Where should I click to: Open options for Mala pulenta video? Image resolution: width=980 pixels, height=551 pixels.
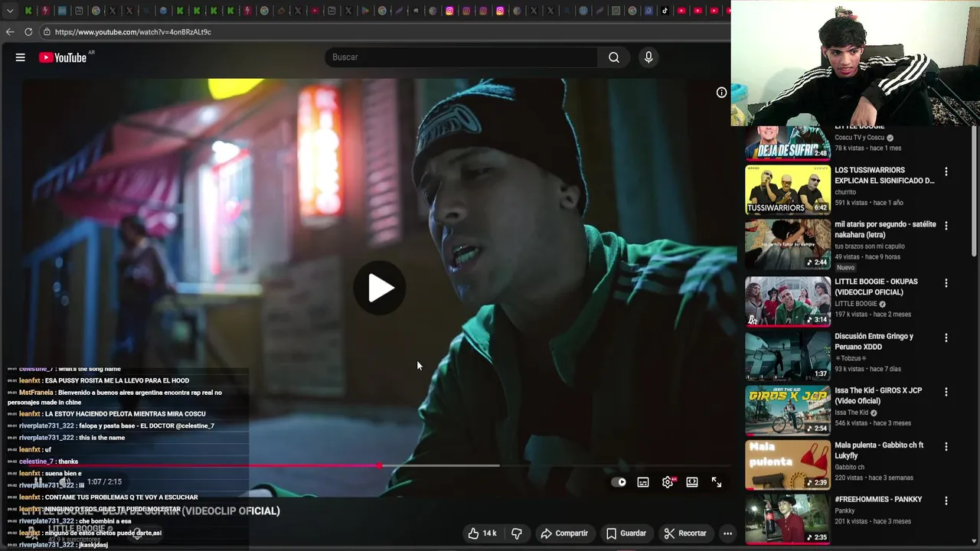click(x=946, y=446)
